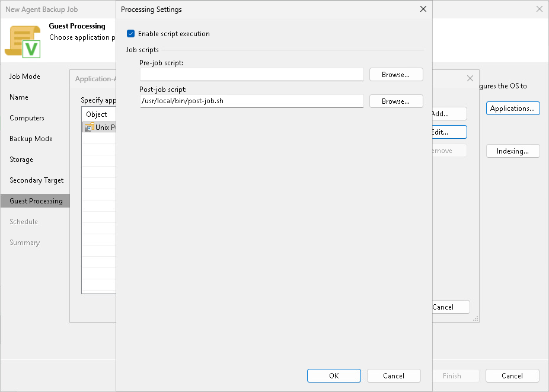Close the Application-Aware Processing dialog

[x=470, y=78]
